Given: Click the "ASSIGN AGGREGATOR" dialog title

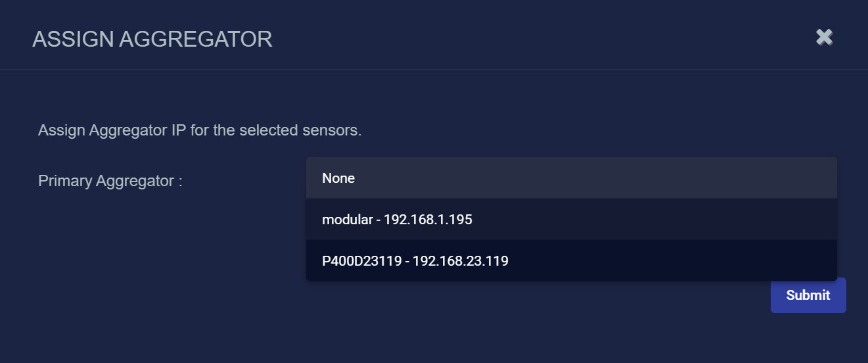Looking at the screenshot, I should 152,39.
